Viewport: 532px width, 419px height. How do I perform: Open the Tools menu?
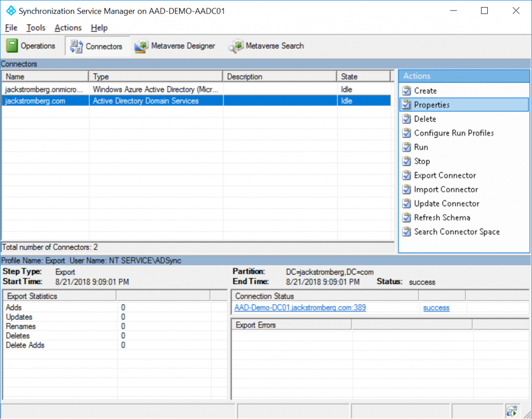point(36,28)
